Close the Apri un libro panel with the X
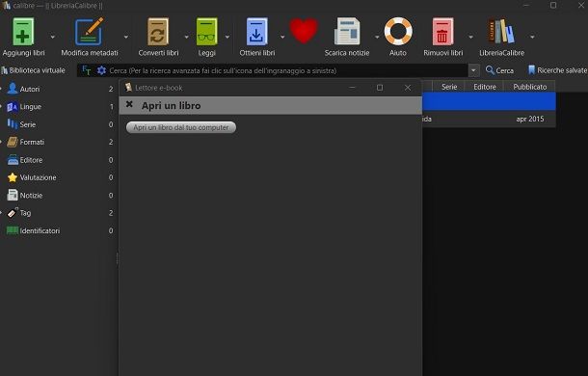This screenshot has width=588, height=376. click(x=129, y=104)
